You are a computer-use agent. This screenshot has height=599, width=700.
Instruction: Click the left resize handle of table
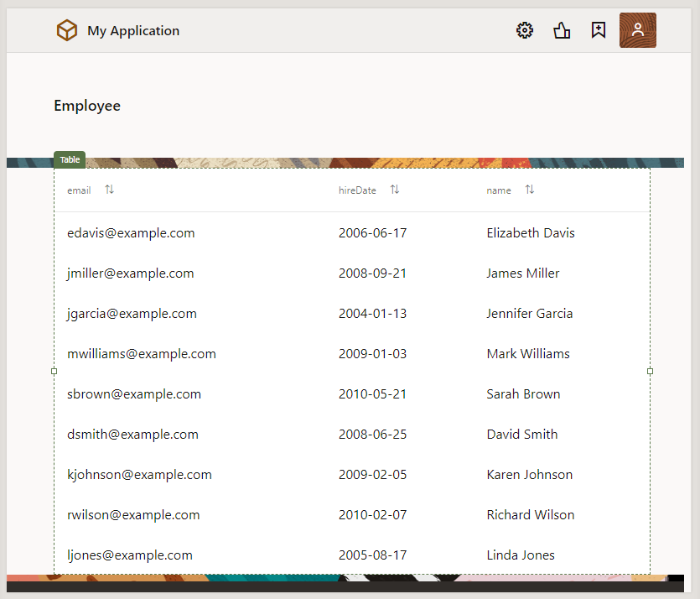pos(54,371)
